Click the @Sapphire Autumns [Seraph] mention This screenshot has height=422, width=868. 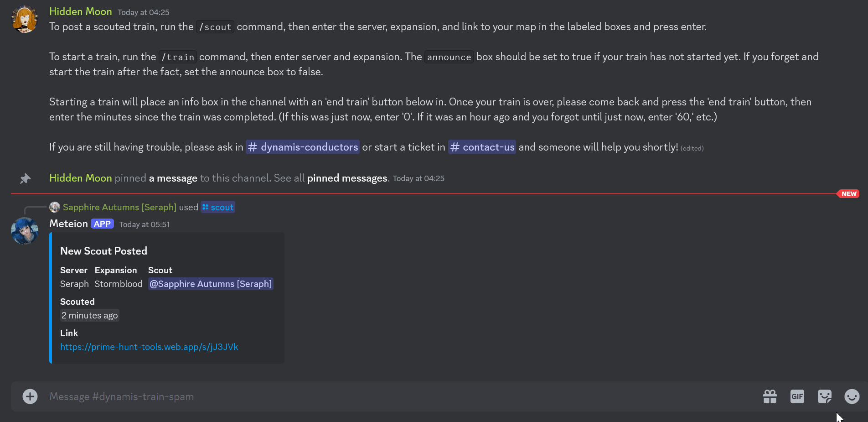(211, 284)
